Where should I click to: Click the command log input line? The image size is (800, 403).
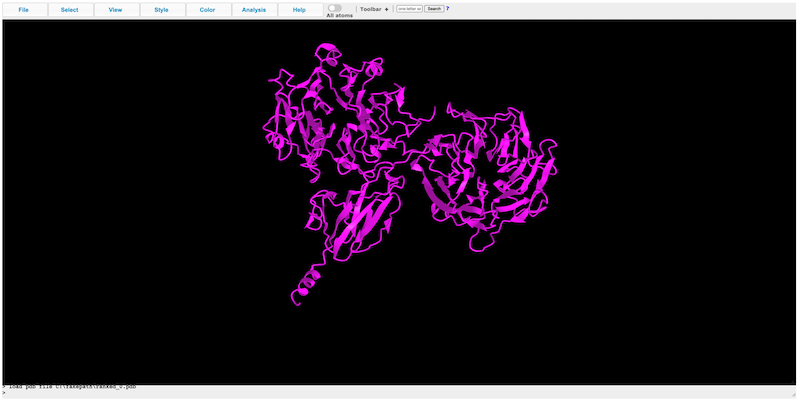398,393
